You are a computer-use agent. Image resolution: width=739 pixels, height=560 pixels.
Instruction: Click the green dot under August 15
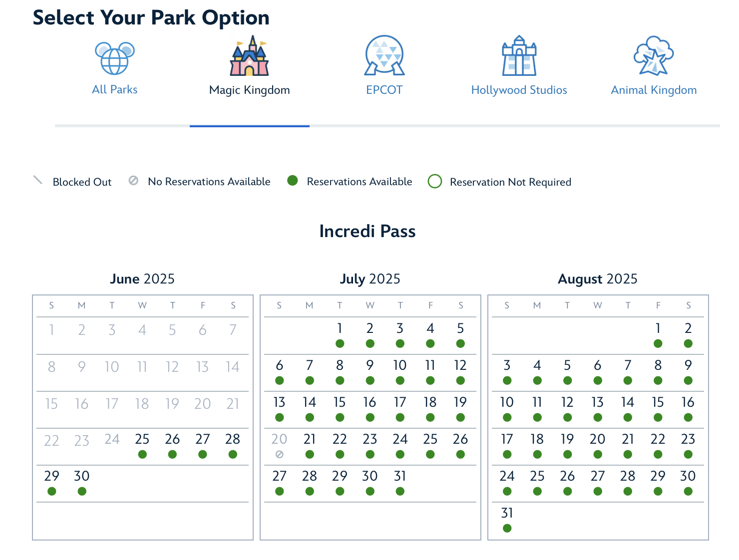658,417
